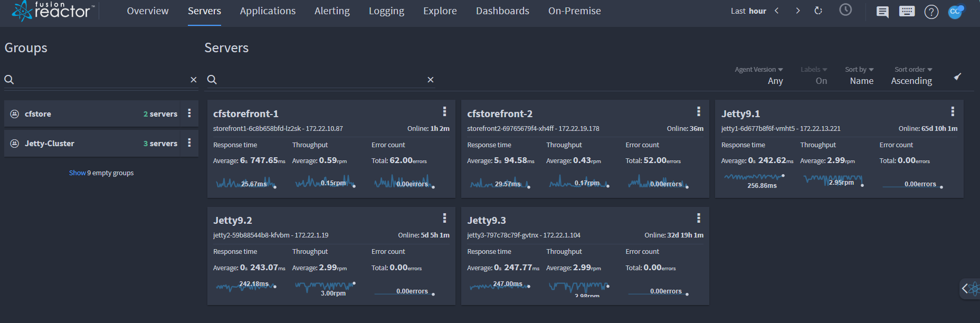Focus the Servers search field
This screenshot has width=980, height=323.
(x=320, y=80)
